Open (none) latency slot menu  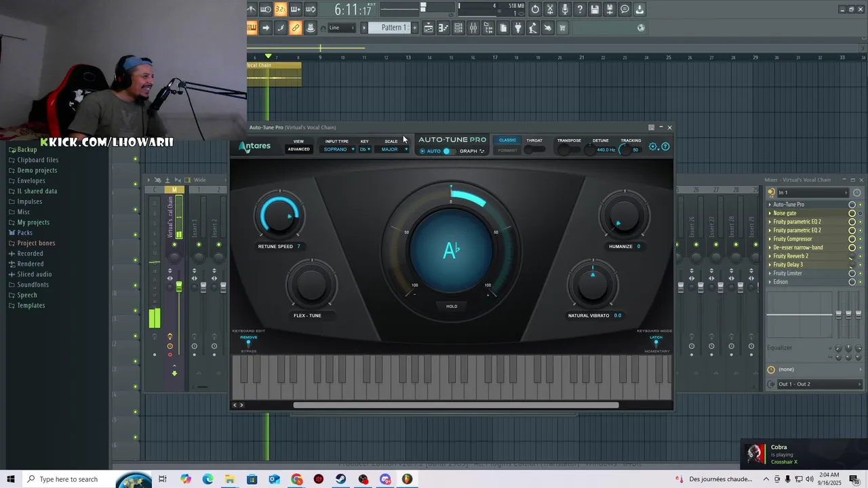point(814,369)
